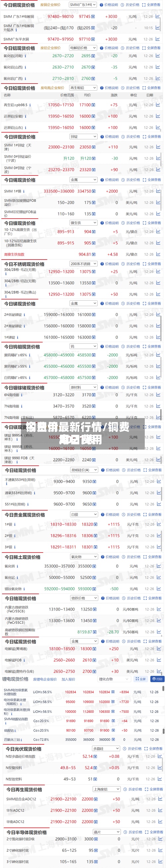
Task: Open 历史价格 in photovoltaic section
Action: (132, 748)
